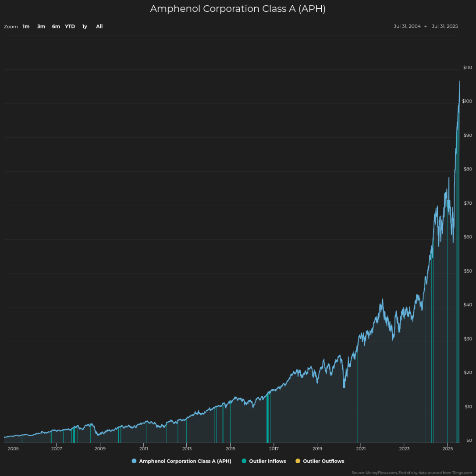
Task: Click the $80 y-axis label
Action: pyautogui.click(x=468, y=169)
